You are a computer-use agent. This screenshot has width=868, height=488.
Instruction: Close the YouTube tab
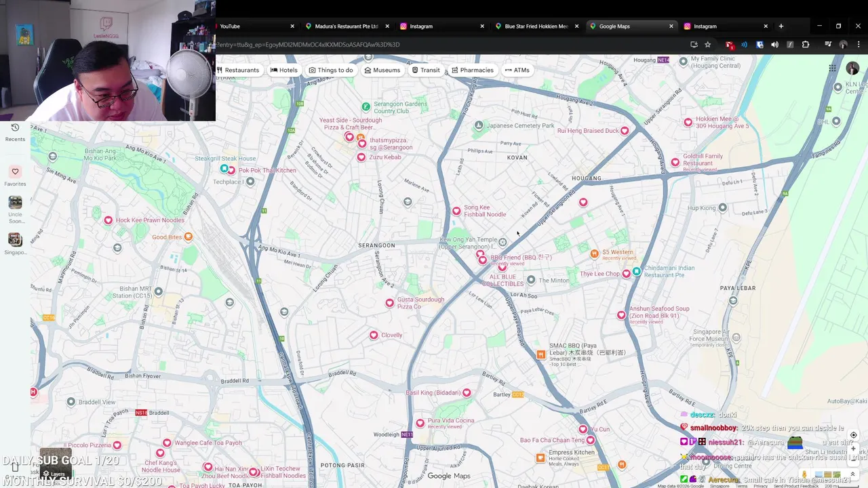click(292, 26)
